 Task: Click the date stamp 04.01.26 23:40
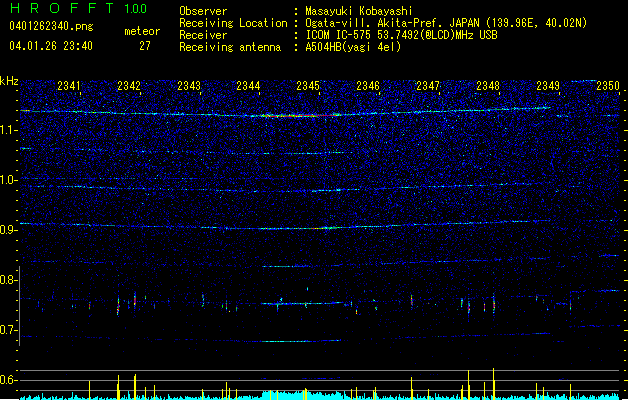pos(51,46)
